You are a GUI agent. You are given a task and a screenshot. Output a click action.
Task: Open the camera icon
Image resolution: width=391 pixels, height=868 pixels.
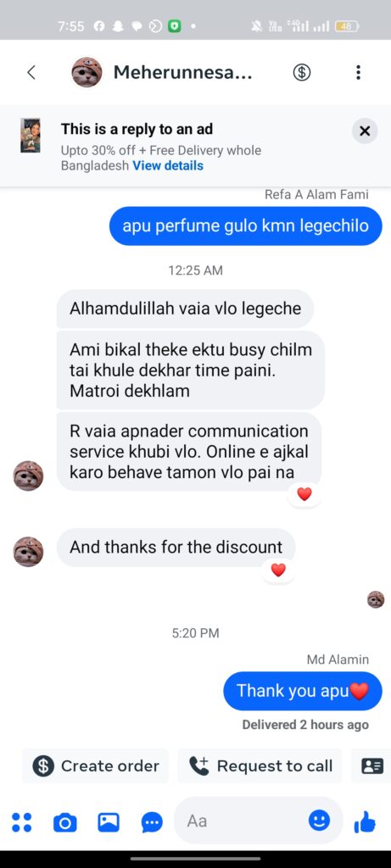pyautogui.click(x=64, y=822)
